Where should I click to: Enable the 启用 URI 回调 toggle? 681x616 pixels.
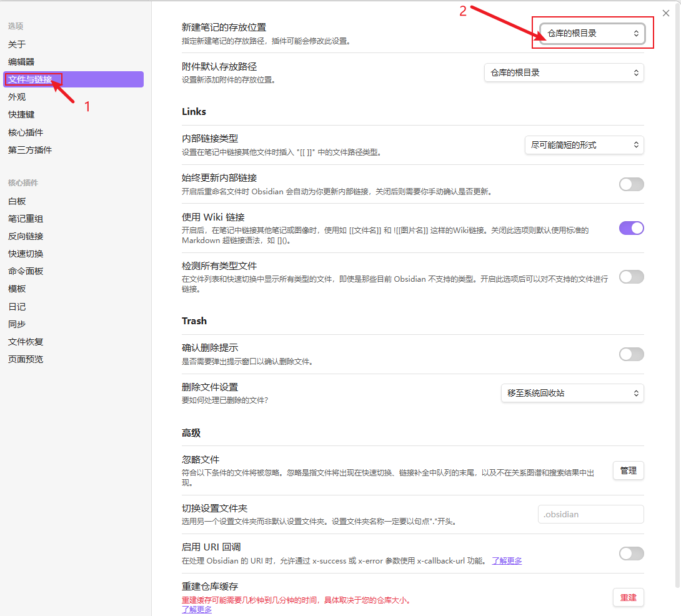click(631, 554)
